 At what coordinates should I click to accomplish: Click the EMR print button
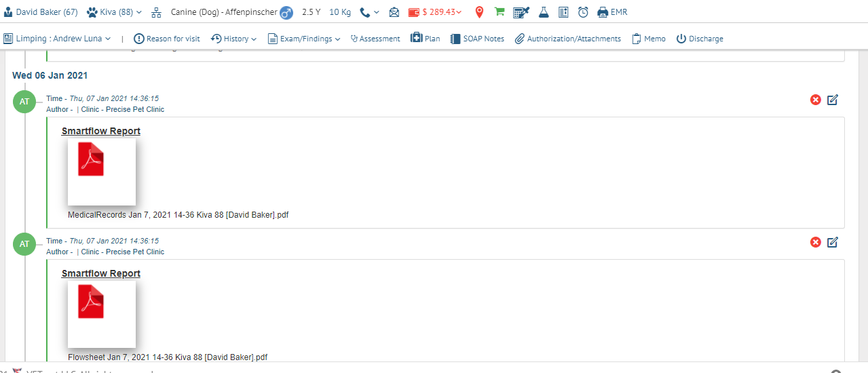tap(612, 12)
